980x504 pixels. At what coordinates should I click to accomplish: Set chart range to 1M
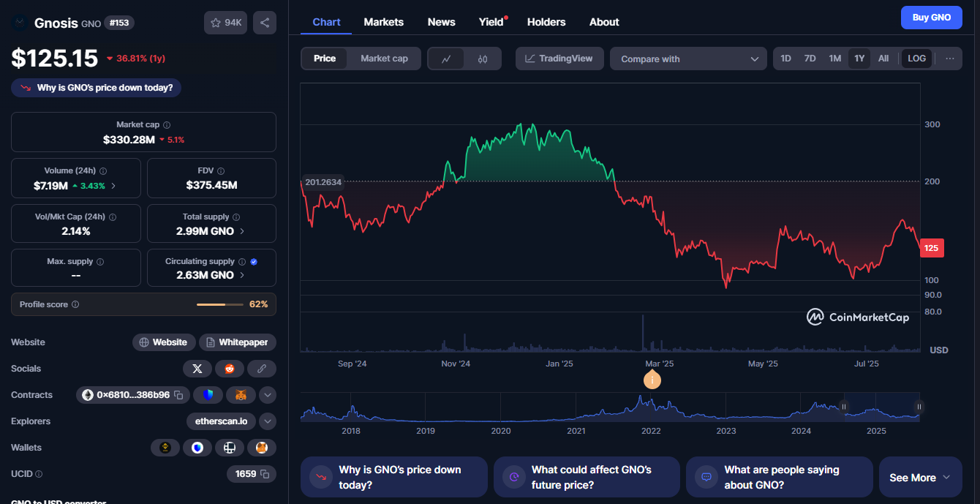834,59
